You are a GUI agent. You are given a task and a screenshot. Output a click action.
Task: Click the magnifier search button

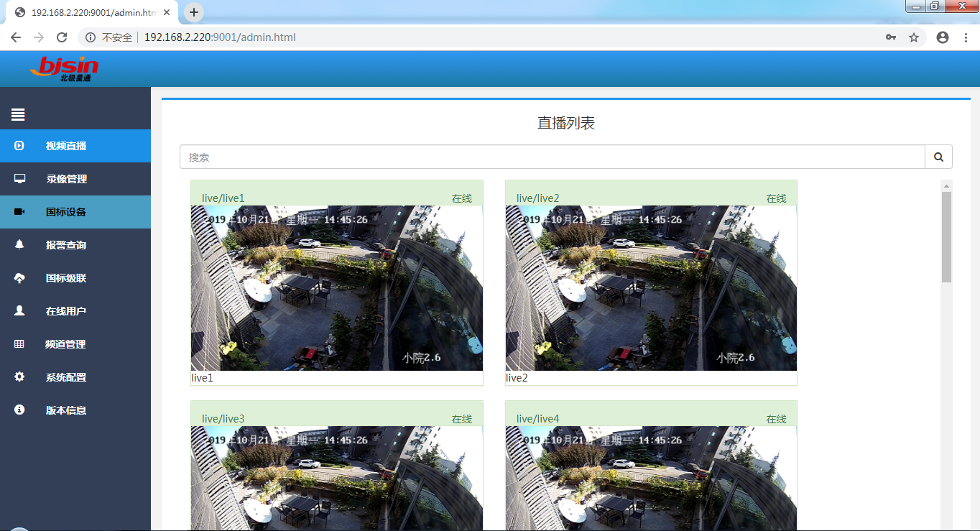pyautogui.click(x=938, y=157)
